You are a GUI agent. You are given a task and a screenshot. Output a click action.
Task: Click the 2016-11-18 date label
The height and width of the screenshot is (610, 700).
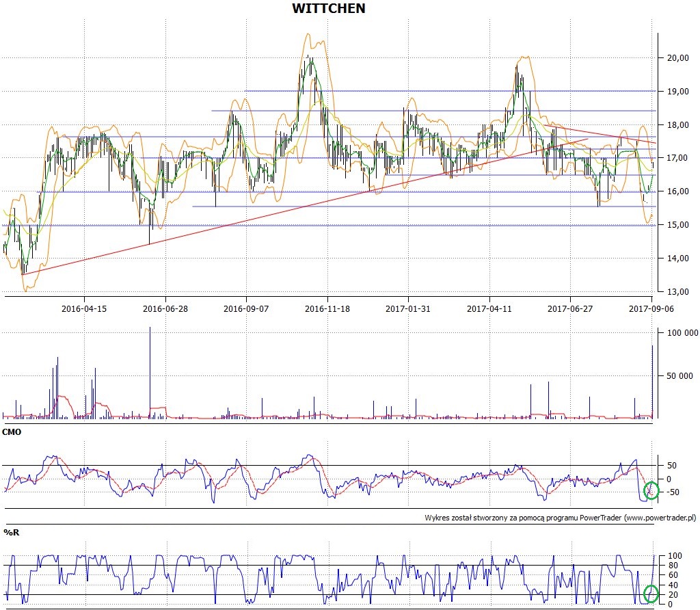[x=327, y=308]
